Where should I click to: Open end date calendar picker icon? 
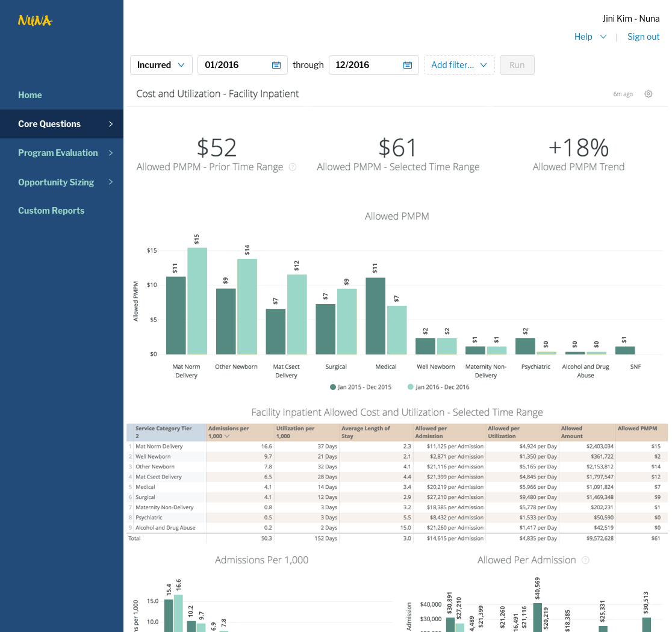tap(408, 65)
